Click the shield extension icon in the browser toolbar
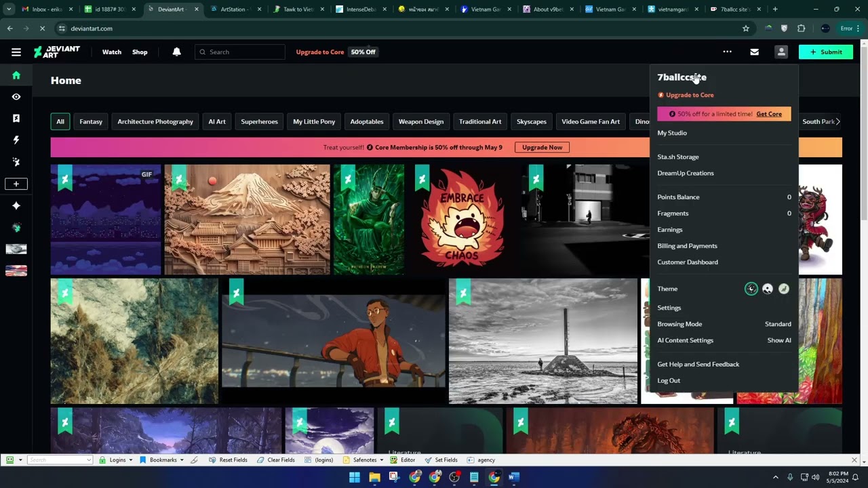Viewport: 868px width, 488px height. pos(785,28)
